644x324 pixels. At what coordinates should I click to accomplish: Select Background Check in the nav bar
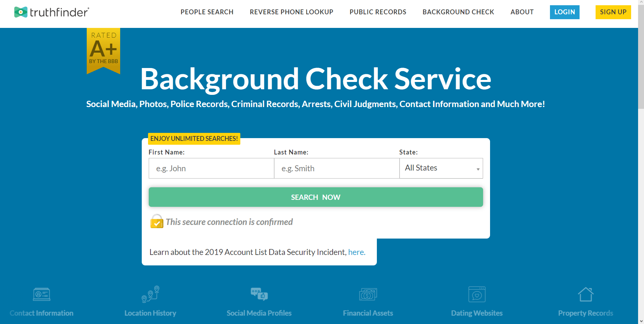pos(458,12)
